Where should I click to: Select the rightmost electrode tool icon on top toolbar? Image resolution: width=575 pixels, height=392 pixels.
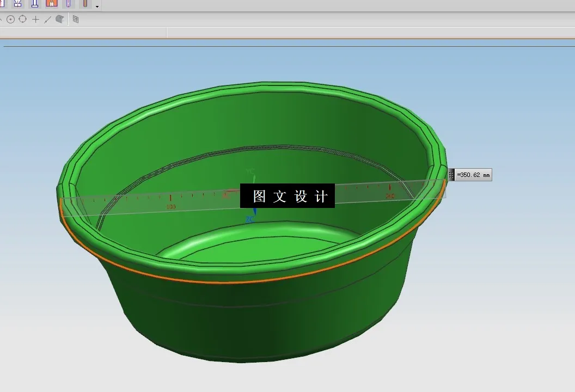point(84,4)
